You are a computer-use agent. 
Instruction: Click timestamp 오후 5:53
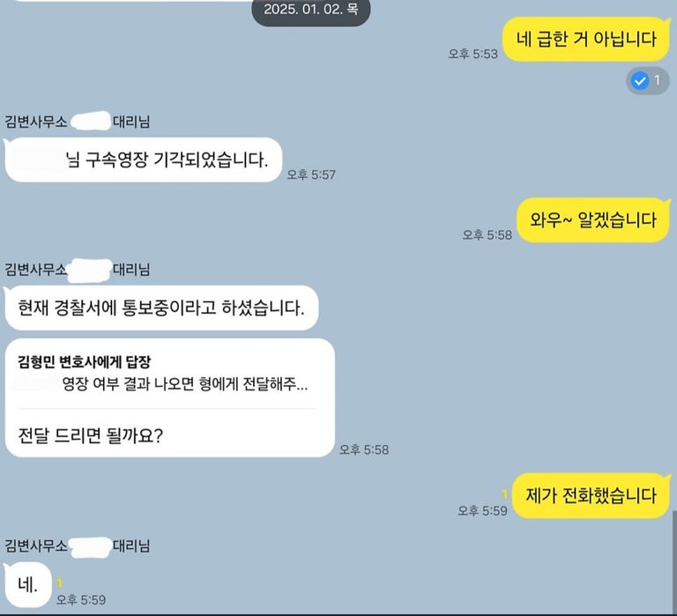coord(472,54)
